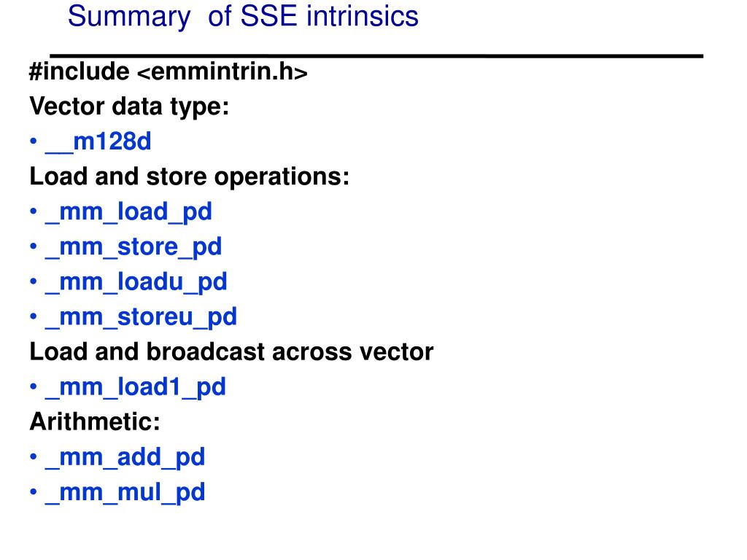Image resolution: width=747 pixels, height=560 pixels.
Task: Click the word 'SSE' in the title
Action: click(x=268, y=17)
